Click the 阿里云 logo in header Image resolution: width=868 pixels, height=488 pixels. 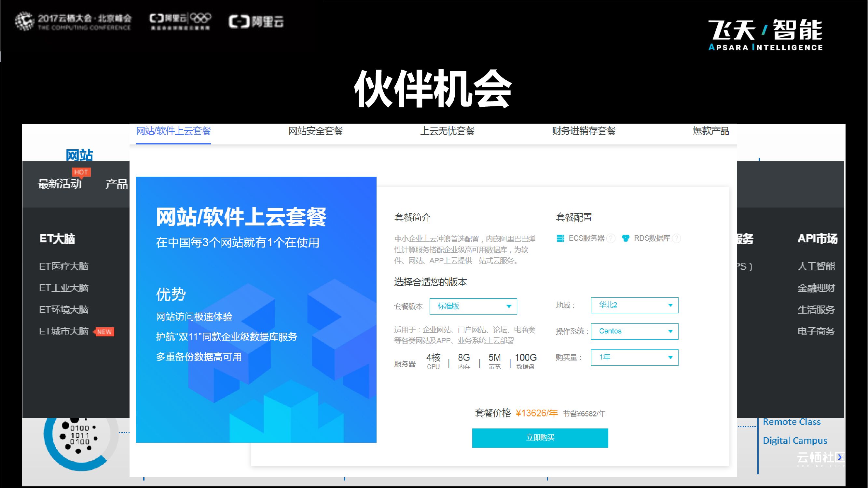point(256,22)
